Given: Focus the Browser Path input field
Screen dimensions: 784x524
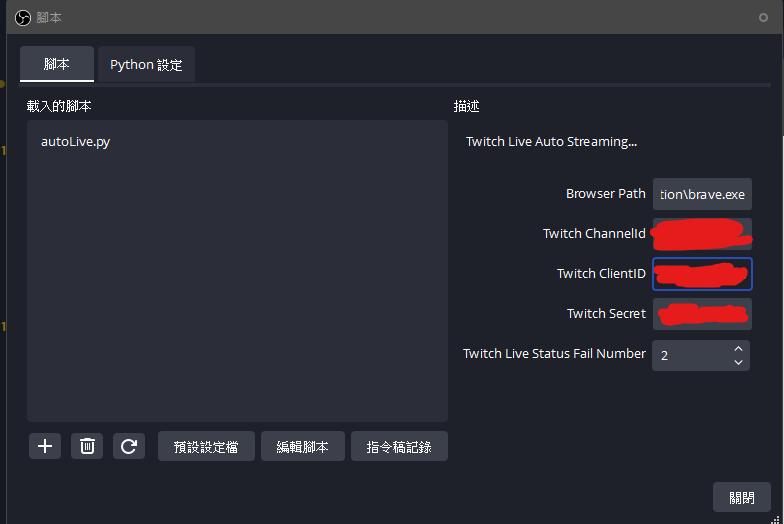Looking at the screenshot, I should (702, 194).
